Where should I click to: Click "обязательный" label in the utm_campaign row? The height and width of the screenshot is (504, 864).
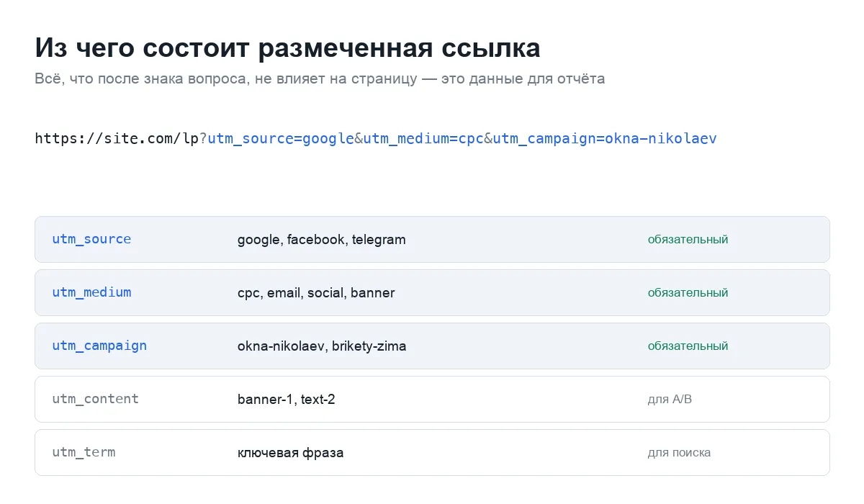pyautogui.click(x=688, y=346)
